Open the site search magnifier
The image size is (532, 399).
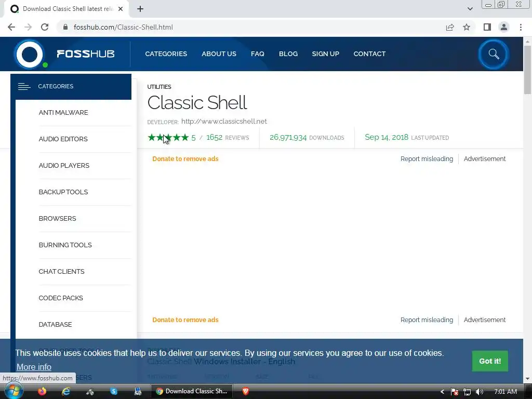[494, 54]
